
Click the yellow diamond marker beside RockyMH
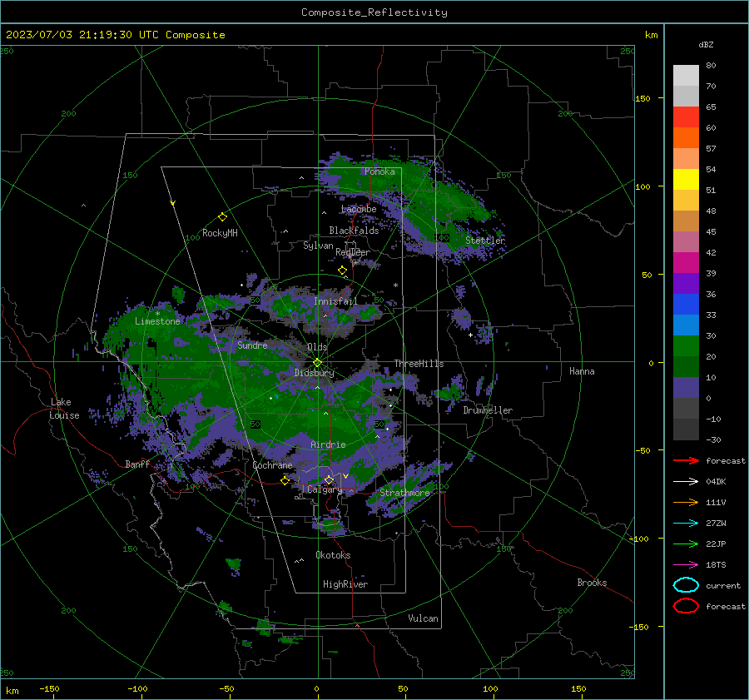[x=222, y=217]
